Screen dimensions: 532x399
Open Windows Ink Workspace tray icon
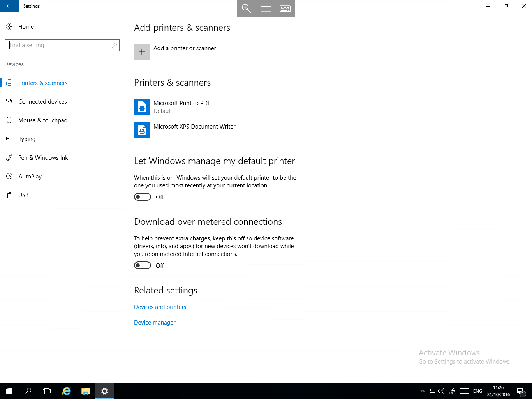(x=452, y=391)
